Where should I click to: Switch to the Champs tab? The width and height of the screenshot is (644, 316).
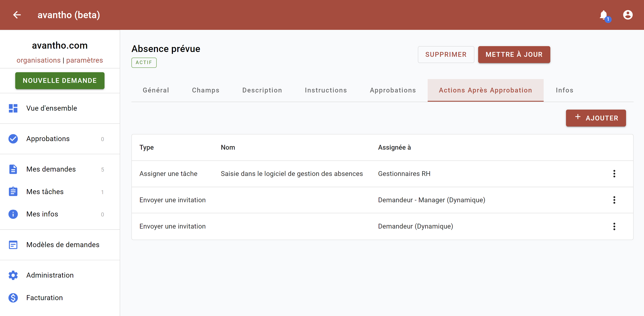[x=205, y=90]
